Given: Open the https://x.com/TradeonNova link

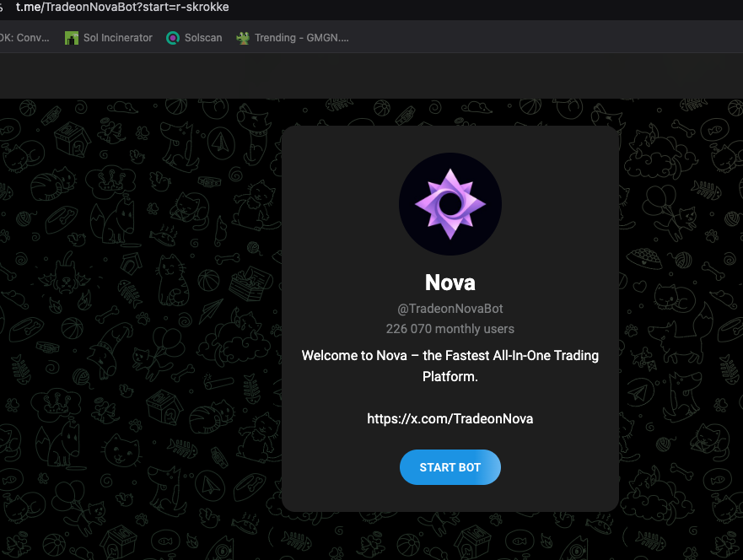Looking at the screenshot, I should pos(450,419).
